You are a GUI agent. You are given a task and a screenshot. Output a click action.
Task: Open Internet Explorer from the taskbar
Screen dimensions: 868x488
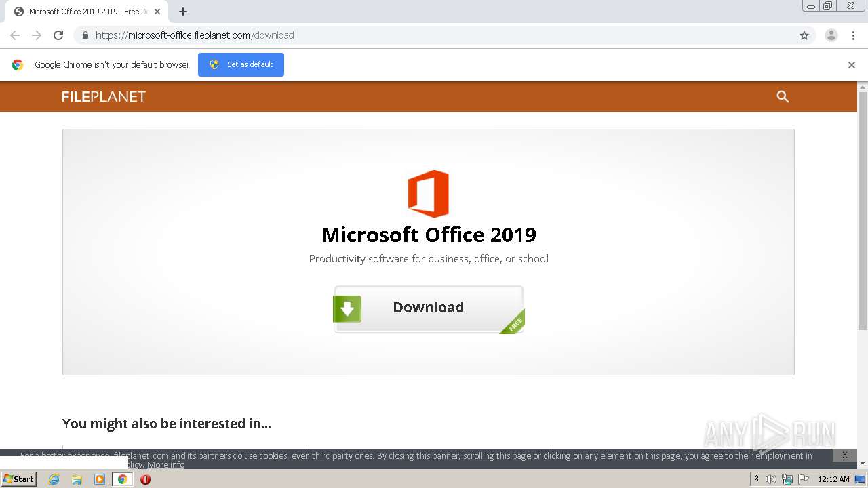54,479
